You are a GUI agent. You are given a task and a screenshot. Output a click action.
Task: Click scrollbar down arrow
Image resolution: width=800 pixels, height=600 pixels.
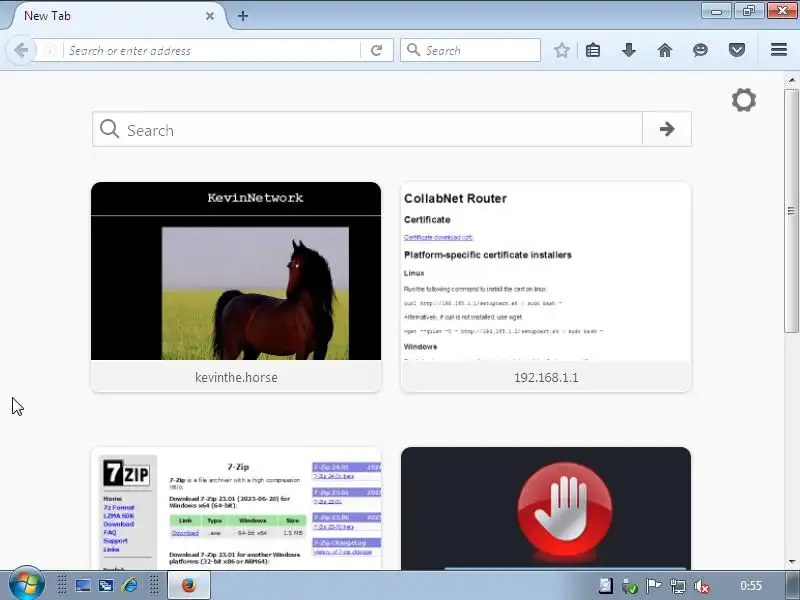tap(791, 562)
